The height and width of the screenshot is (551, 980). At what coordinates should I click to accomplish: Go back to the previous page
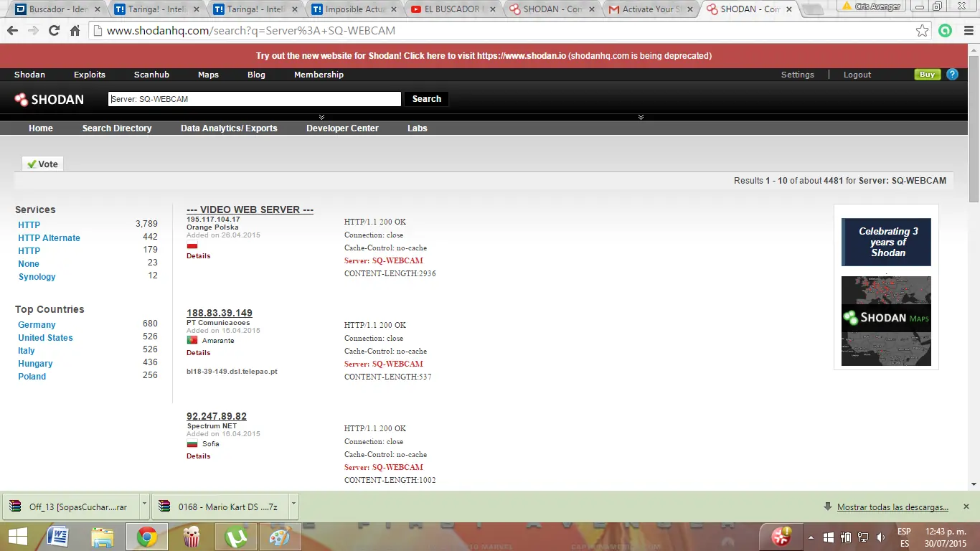tap(12, 31)
